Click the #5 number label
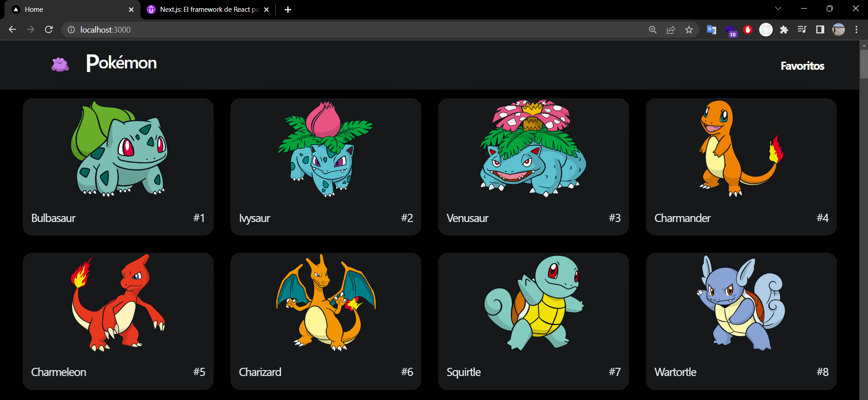This screenshot has height=400, width=868. point(199,372)
